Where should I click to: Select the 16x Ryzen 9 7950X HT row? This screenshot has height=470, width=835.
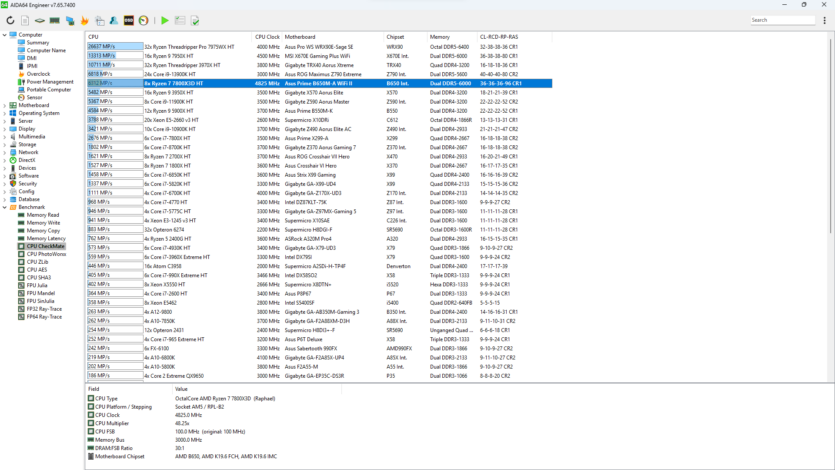(x=319, y=56)
